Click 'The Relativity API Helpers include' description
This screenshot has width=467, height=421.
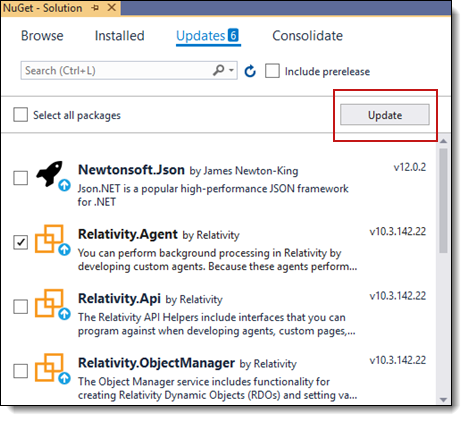pyautogui.click(x=217, y=324)
